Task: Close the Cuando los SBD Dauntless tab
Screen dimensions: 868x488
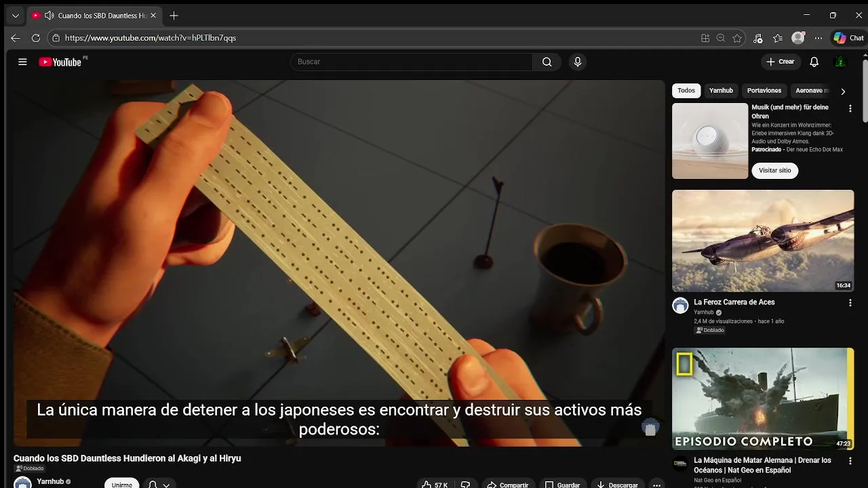Action: [x=153, y=16]
